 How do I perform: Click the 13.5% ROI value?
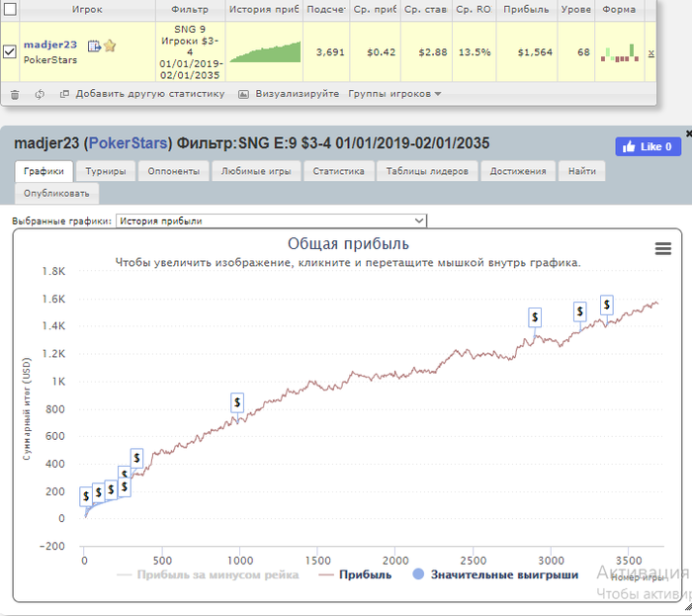click(x=475, y=52)
